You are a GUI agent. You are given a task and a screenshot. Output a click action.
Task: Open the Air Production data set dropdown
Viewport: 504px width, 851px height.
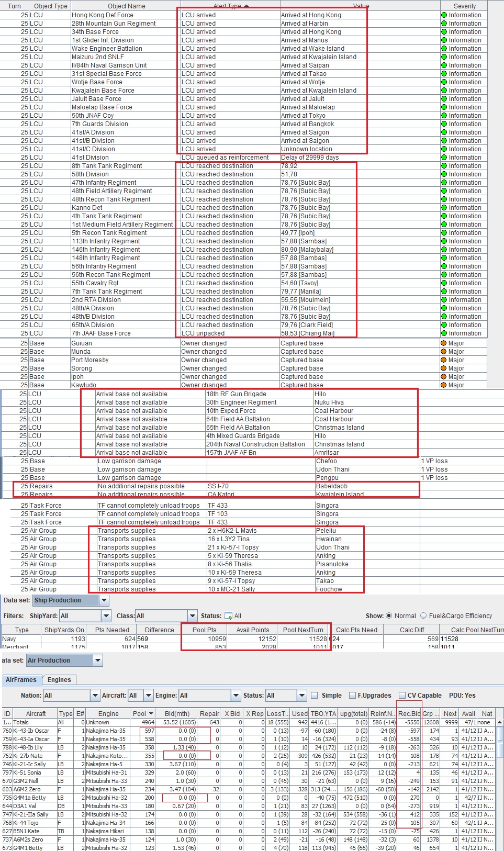tap(98, 660)
